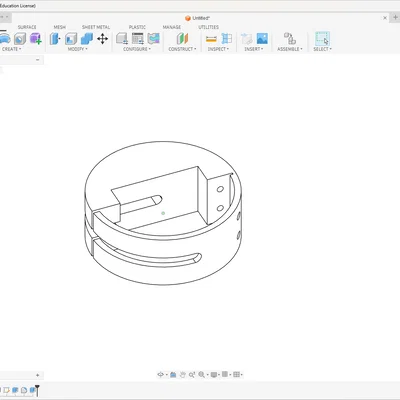Click the Fit magnifier icon
This screenshot has height=400, width=400.
201,375
